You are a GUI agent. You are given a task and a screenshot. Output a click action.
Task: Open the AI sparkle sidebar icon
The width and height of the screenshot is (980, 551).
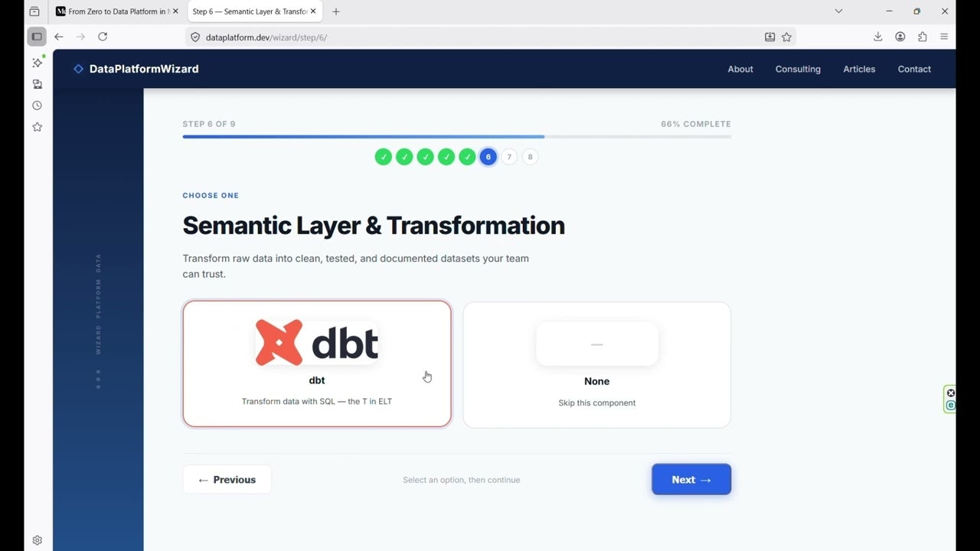pos(37,63)
